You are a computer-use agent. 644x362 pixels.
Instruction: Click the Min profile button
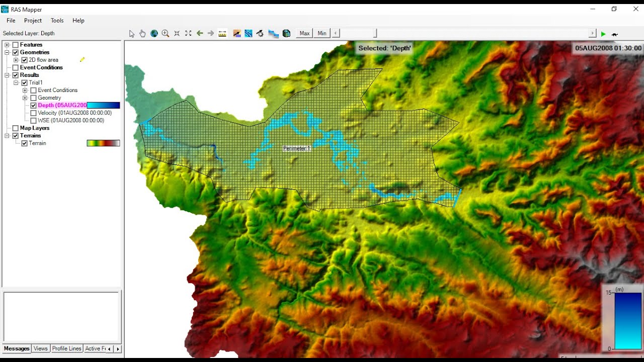(322, 34)
